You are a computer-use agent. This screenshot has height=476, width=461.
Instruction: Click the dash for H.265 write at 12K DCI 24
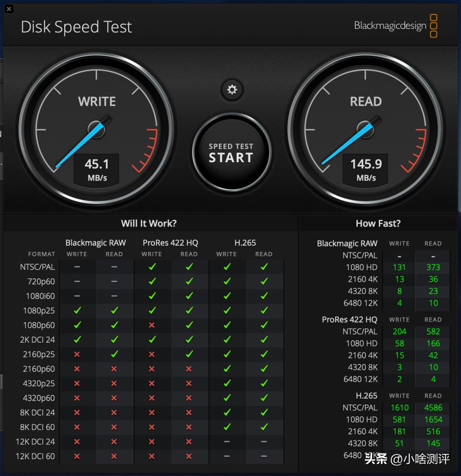[227, 442]
